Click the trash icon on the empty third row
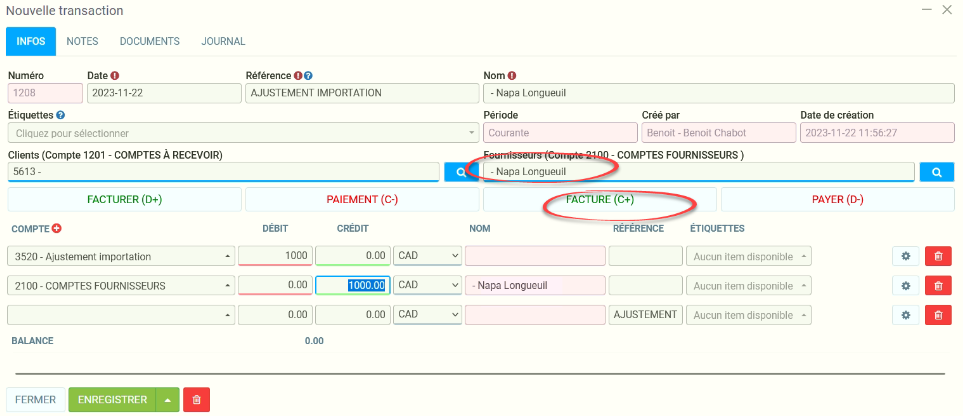 click(x=938, y=315)
